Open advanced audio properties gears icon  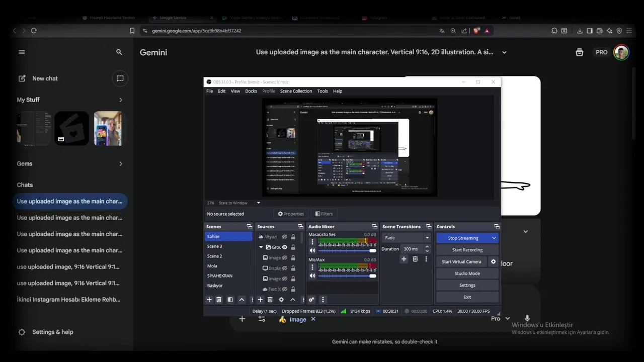tap(311, 300)
